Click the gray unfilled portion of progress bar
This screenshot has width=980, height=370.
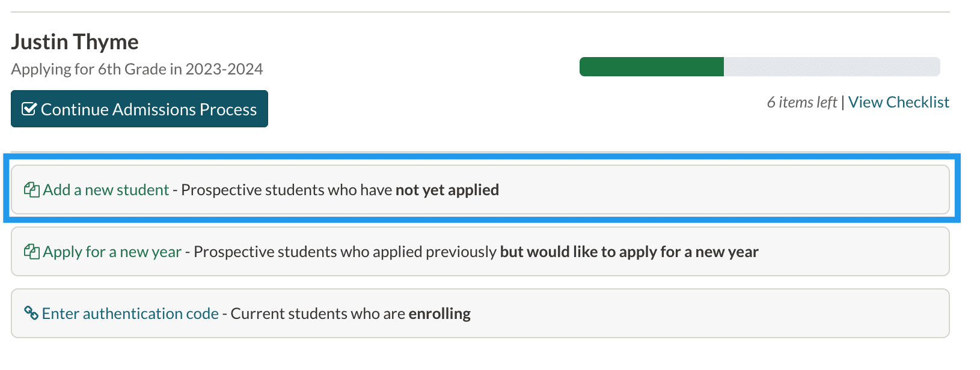(x=831, y=67)
